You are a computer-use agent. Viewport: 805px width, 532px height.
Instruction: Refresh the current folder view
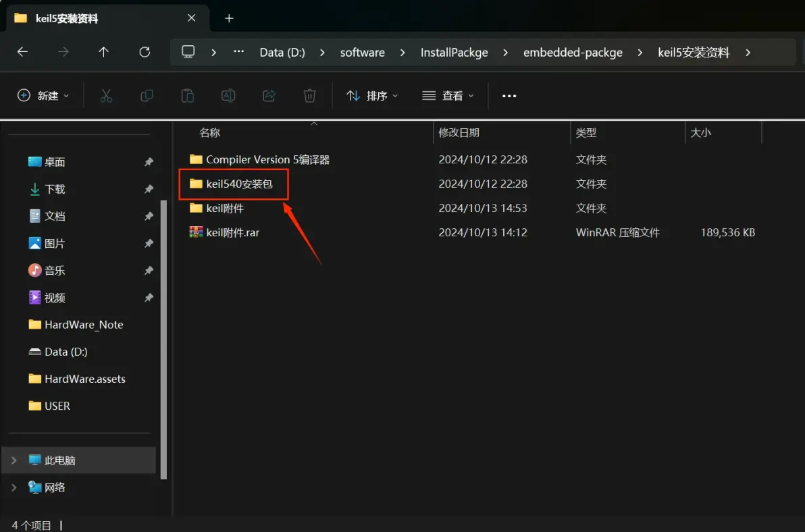pos(144,52)
